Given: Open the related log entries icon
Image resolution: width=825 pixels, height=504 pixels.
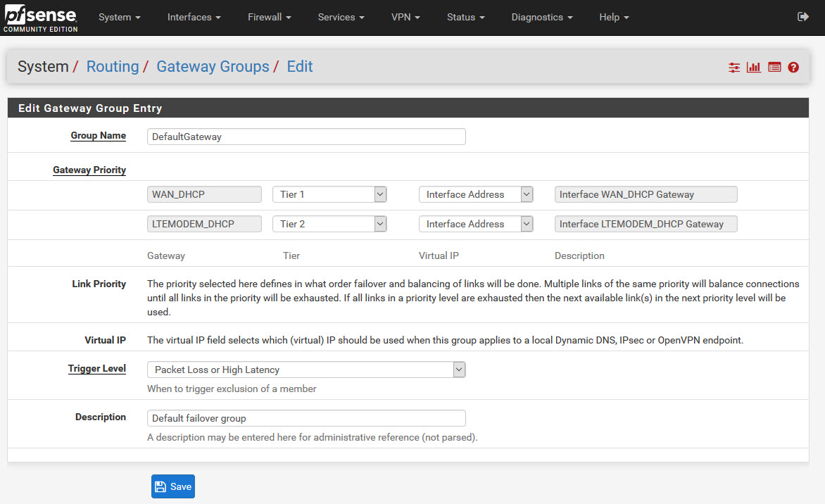Looking at the screenshot, I should (774, 68).
